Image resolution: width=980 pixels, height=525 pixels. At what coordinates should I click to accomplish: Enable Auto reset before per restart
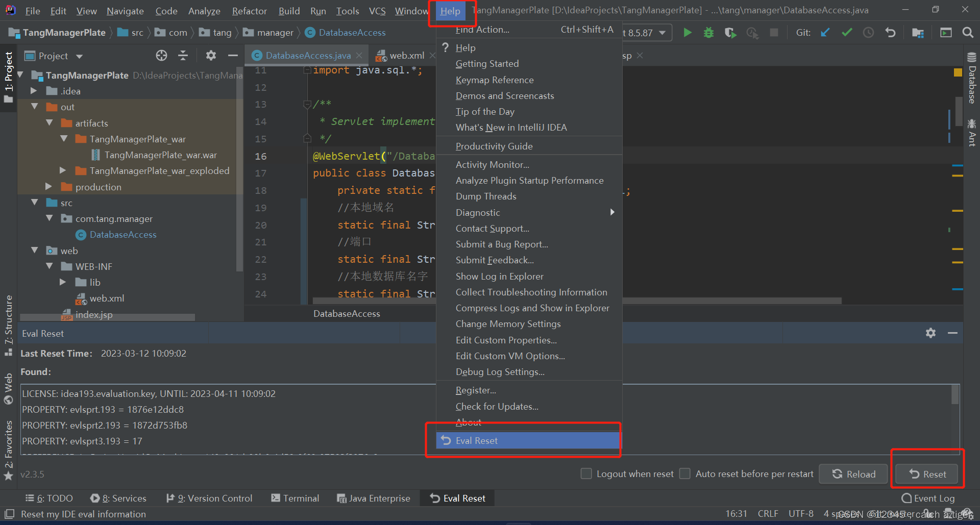pyautogui.click(x=685, y=474)
